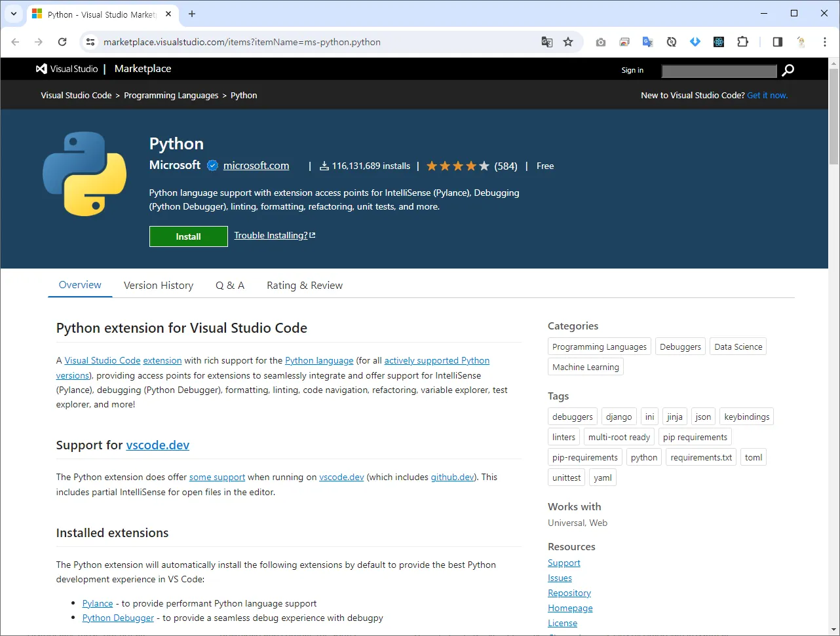Screen dimensions: 840x636
Task: Open the vscode.dev heading link
Action: 158,445
